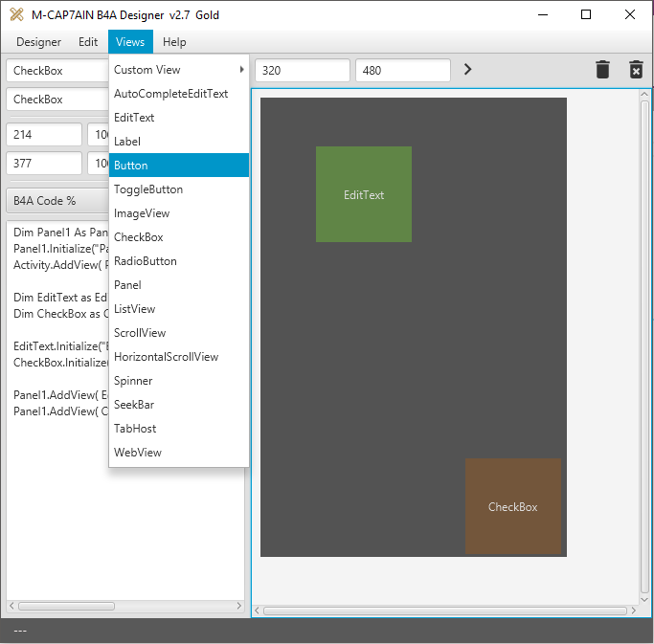Select Button from the Views menu
This screenshot has height=644, width=654.
click(179, 166)
